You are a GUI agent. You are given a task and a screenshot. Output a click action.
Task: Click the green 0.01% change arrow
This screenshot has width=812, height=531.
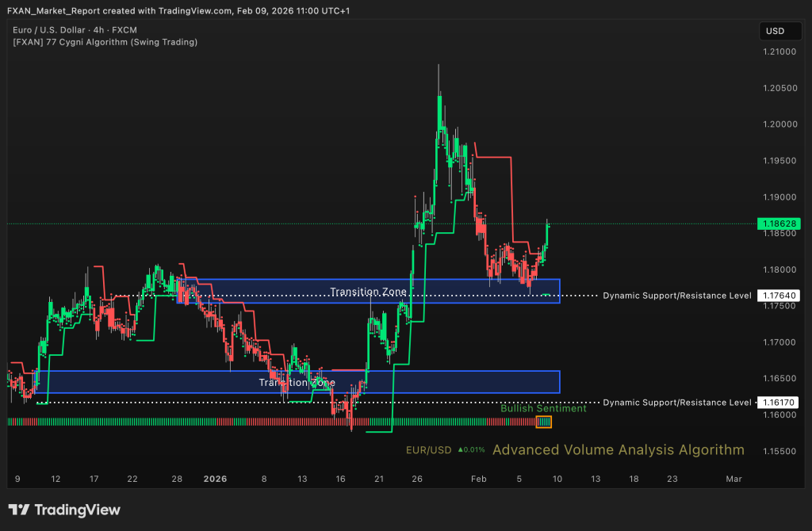461,450
